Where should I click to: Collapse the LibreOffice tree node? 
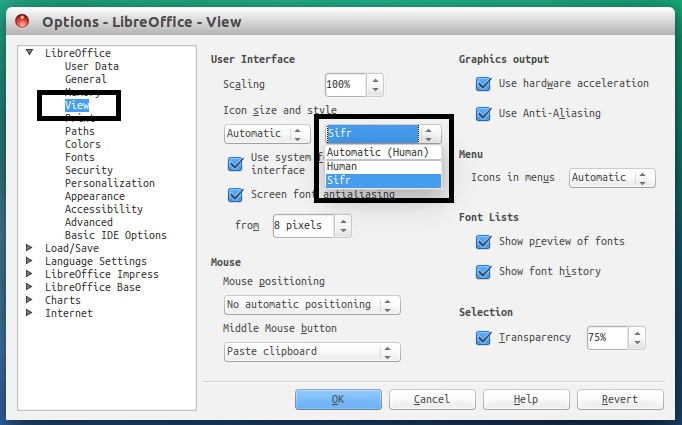(29, 53)
